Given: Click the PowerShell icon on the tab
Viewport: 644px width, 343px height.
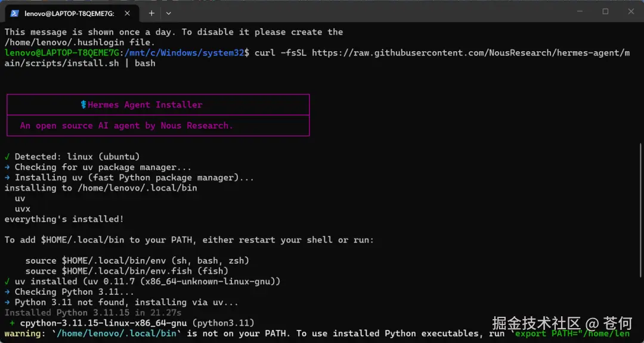Looking at the screenshot, I should [x=14, y=13].
